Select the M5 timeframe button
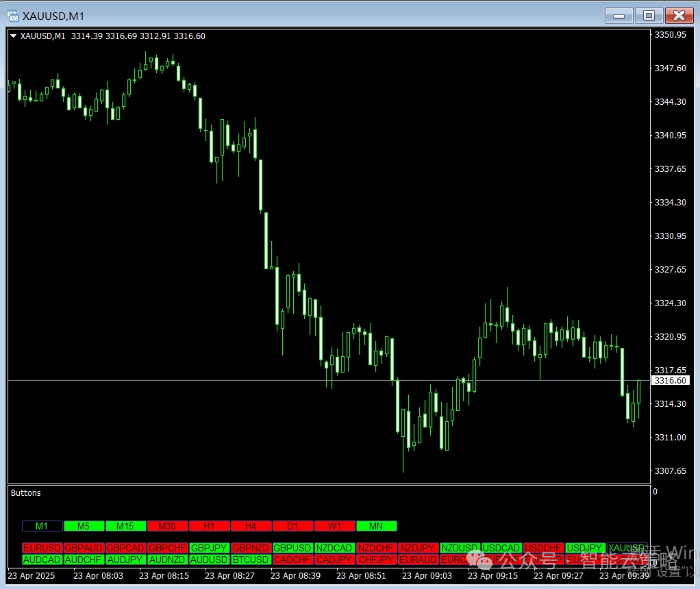Viewport: 700px width, 589px height. (84, 526)
